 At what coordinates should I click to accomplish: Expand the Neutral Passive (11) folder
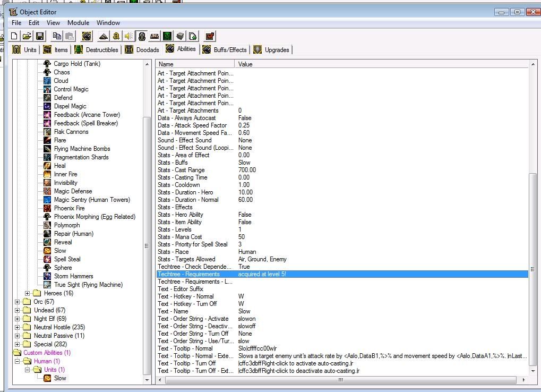[17, 336]
